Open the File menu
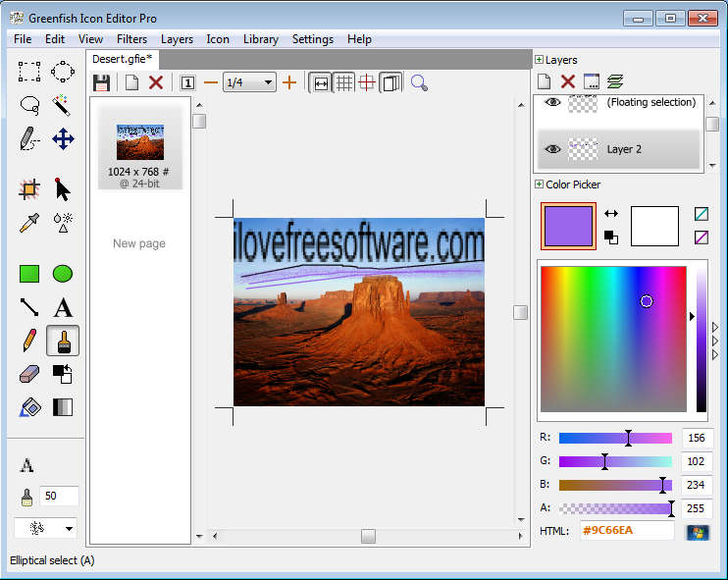This screenshot has height=580, width=728. 23,39
